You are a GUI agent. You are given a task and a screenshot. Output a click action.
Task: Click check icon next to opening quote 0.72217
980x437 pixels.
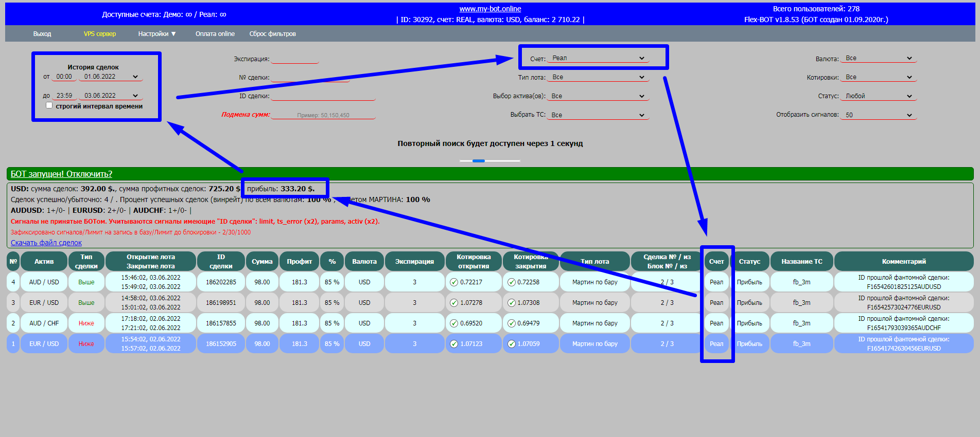(x=454, y=282)
